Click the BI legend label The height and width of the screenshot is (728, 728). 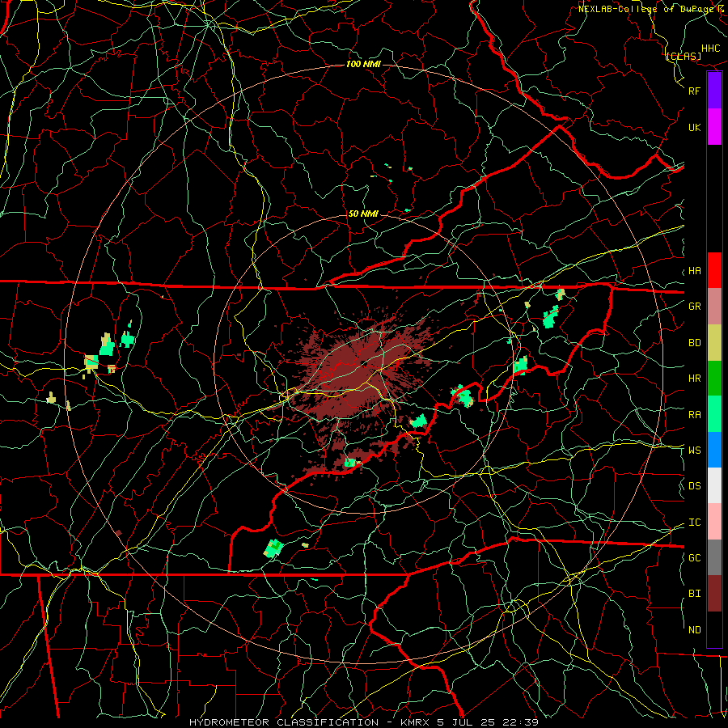click(695, 594)
